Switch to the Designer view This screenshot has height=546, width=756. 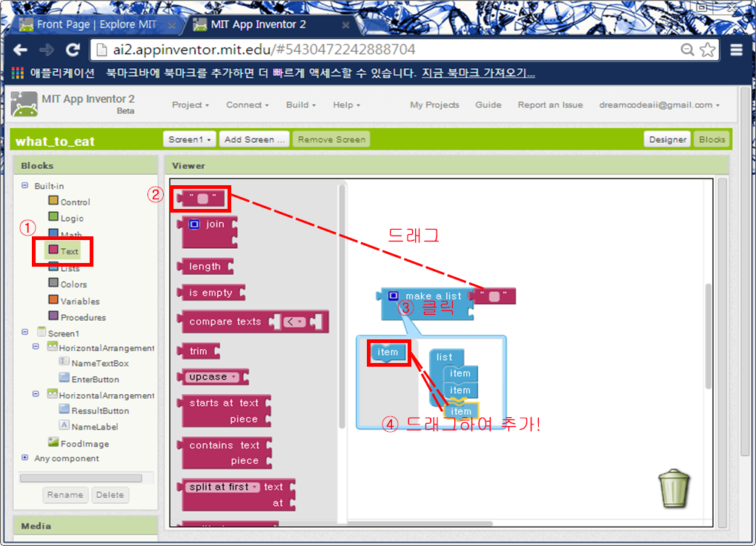coord(667,139)
